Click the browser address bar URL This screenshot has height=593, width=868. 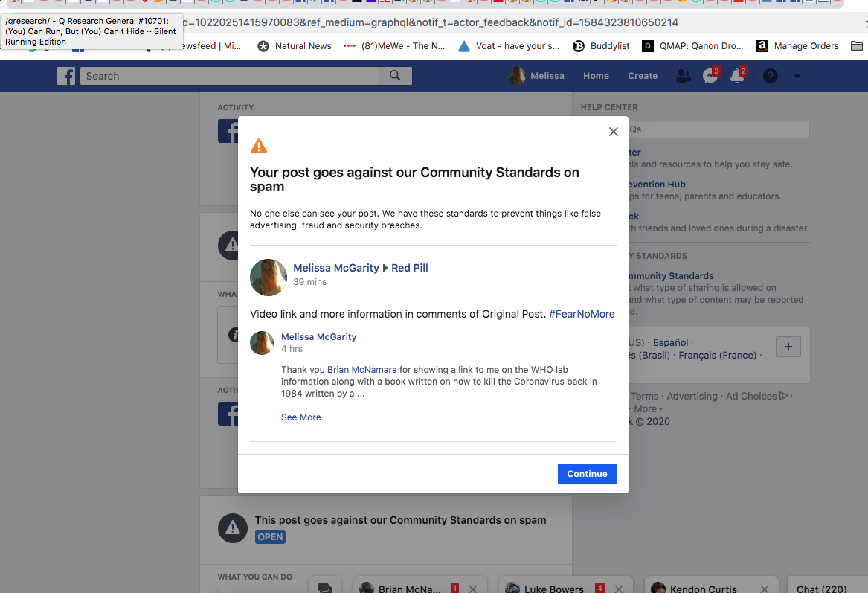coord(430,23)
